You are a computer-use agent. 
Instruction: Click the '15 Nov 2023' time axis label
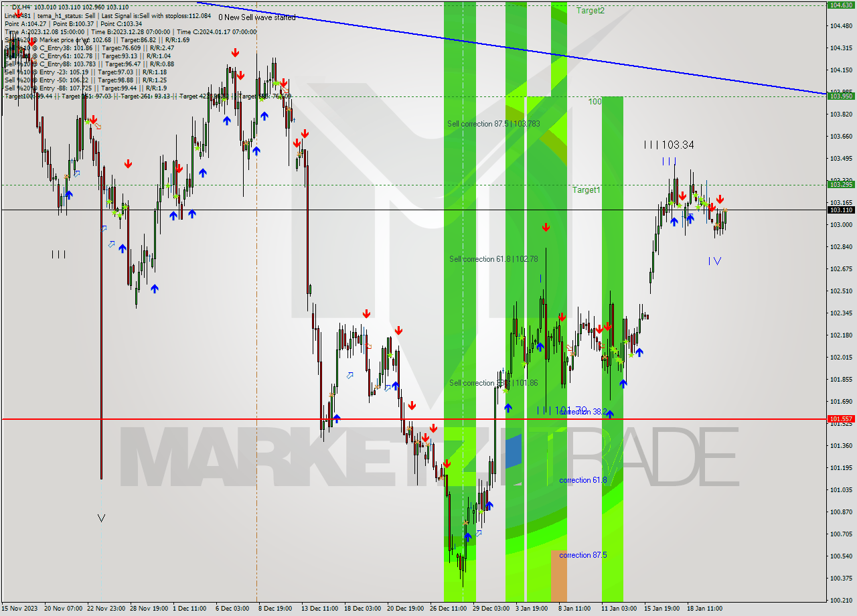click(20, 609)
